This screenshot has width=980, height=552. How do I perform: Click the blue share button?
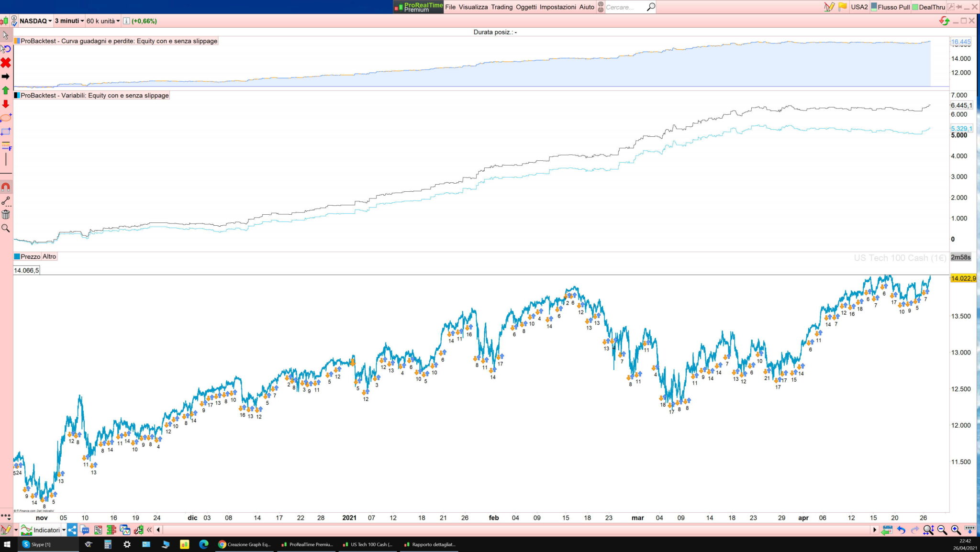point(72,530)
